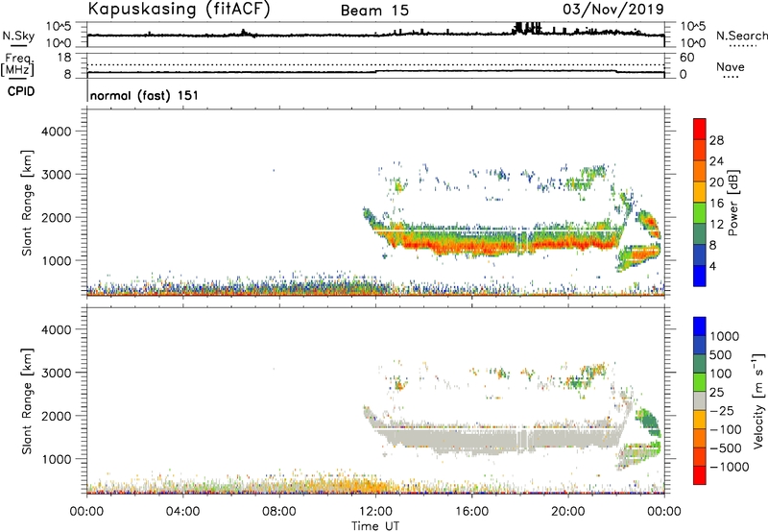Click the Slant Range label of power panel
Image resolution: width=768 pixels, height=532 pixels.
click(x=27, y=203)
